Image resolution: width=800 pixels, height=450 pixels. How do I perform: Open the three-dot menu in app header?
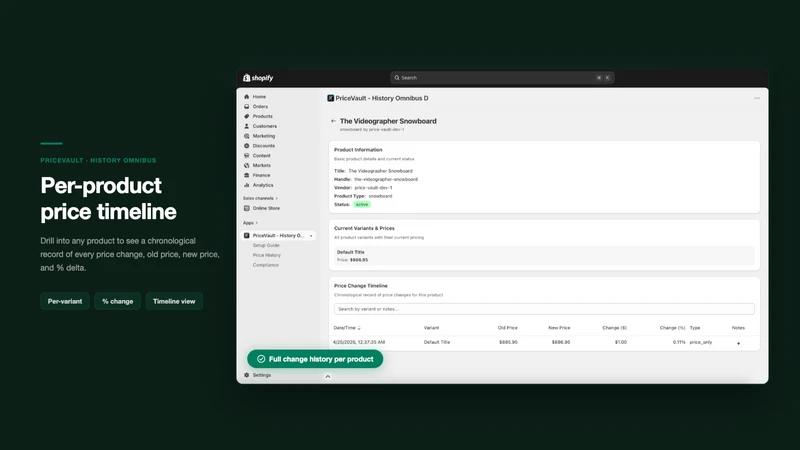coord(757,98)
